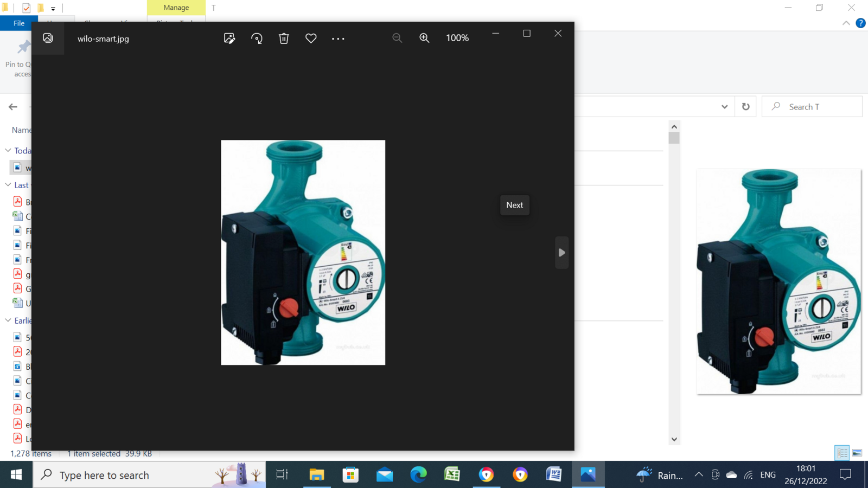Zoom in on the image

[424, 38]
